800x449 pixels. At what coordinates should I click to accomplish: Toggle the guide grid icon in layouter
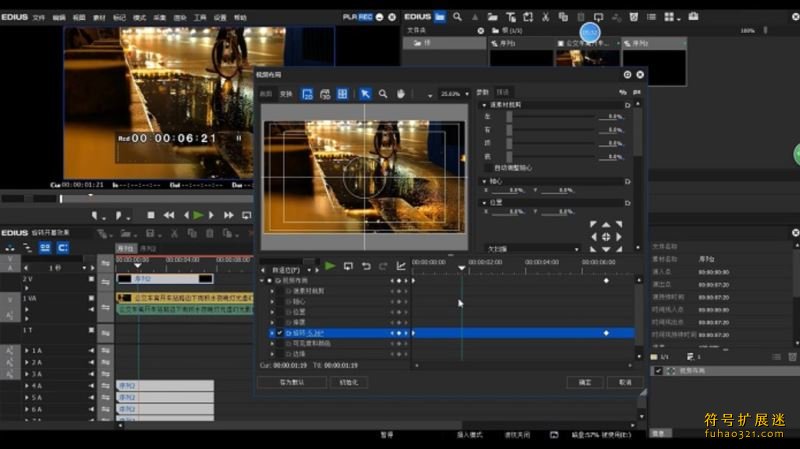[342, 94]
